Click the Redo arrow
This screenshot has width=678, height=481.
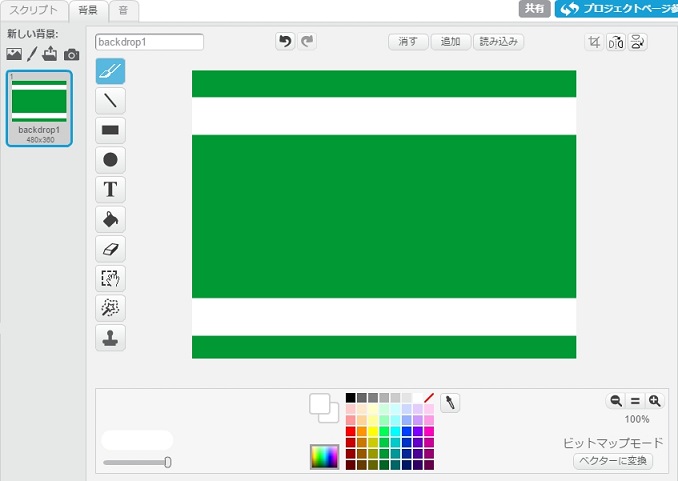(x=307, y=42)
